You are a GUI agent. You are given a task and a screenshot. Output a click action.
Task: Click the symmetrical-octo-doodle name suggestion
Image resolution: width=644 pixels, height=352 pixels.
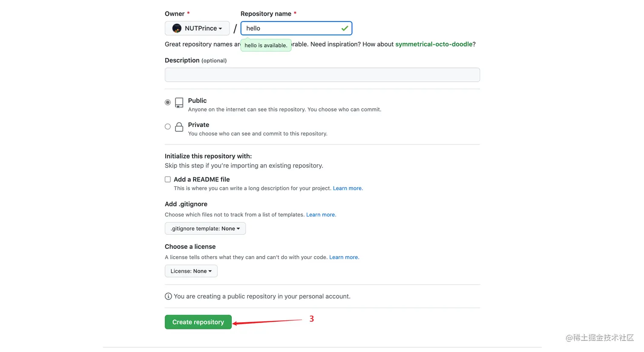(x=434, y=44)
